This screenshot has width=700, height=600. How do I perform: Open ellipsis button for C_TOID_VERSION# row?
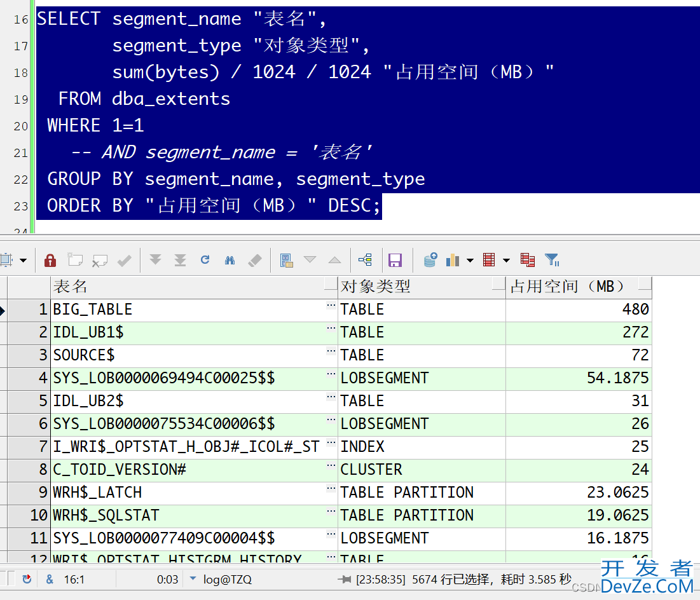click(x=331, y=466)
